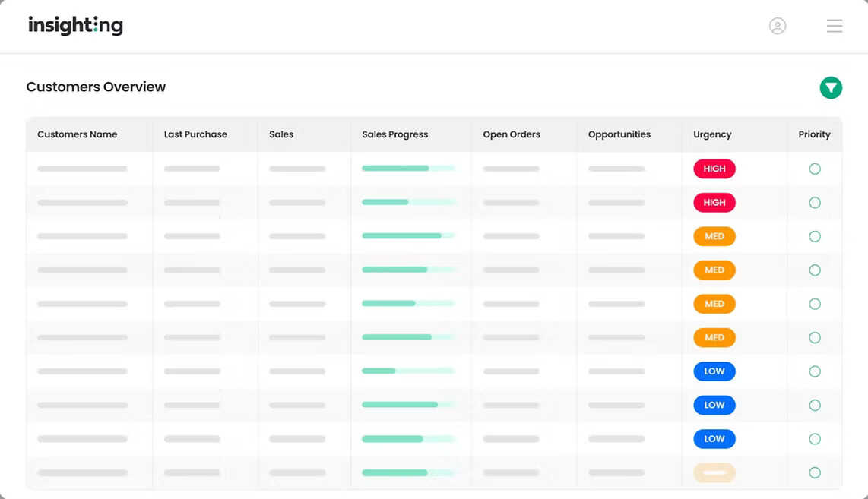Click the user profile icon
Viewport: 868px width, 499px height.
tap(778, 25)
